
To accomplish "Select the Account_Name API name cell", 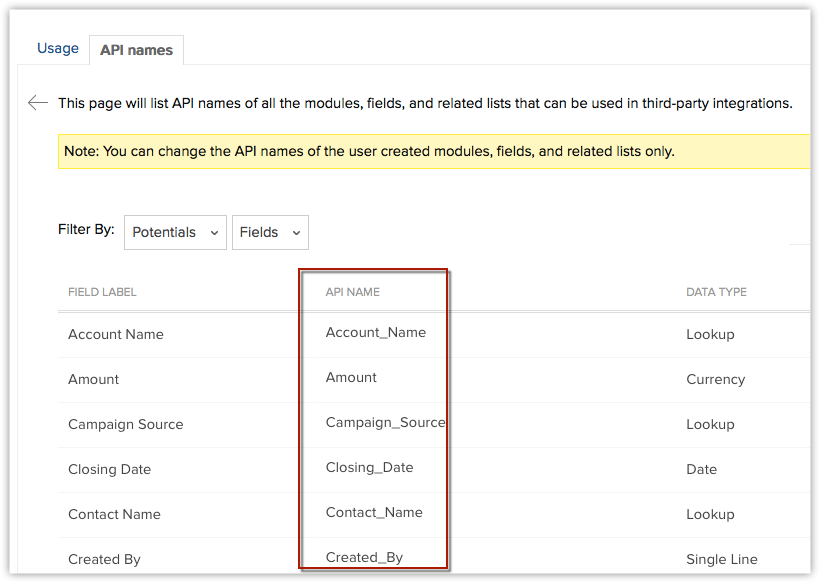I will click(x=376, y=332).
